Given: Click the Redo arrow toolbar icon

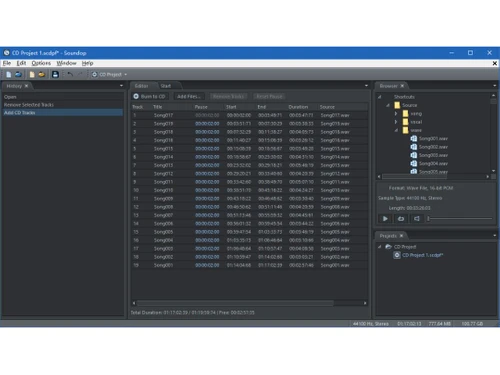Looking at the screenshot, I should coord(80,74).
